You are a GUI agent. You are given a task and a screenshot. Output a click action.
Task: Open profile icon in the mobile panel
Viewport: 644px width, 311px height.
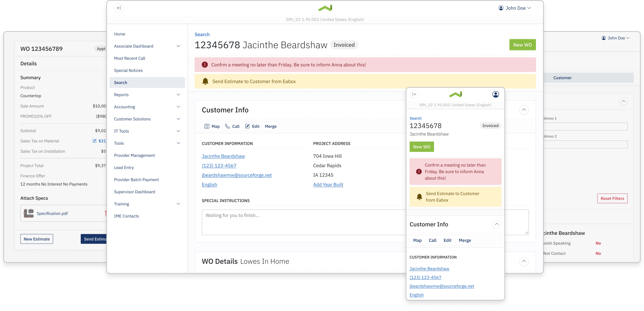(x=496, y=95)
